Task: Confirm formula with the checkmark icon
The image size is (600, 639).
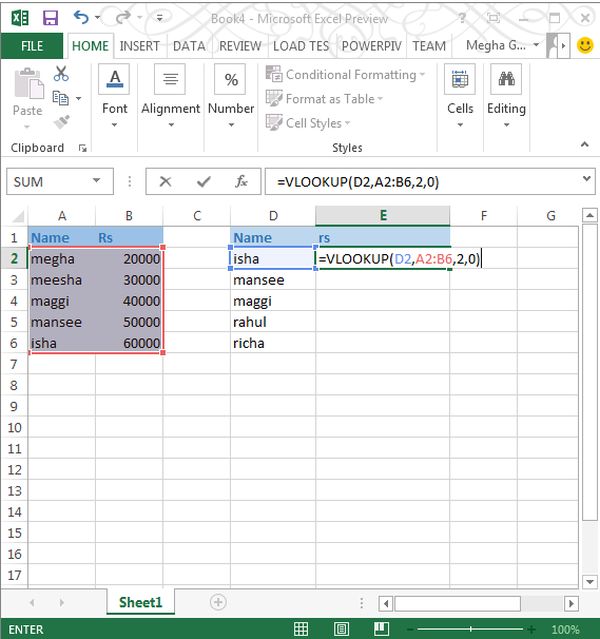Action: (x=203, y=182)
